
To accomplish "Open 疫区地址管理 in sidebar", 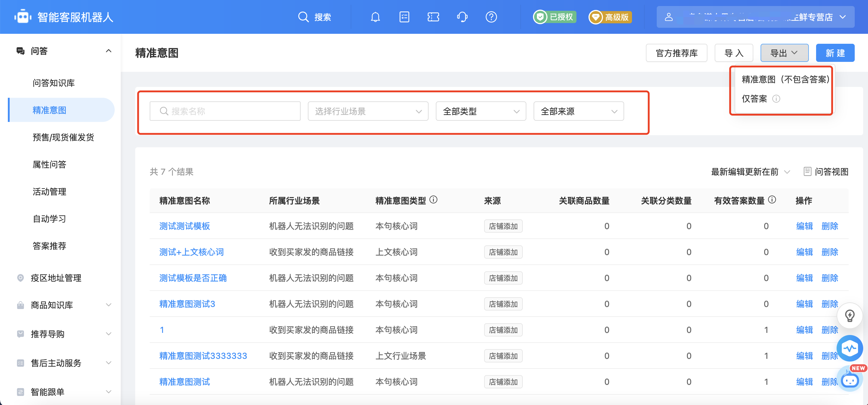I will tap(56, 278).
